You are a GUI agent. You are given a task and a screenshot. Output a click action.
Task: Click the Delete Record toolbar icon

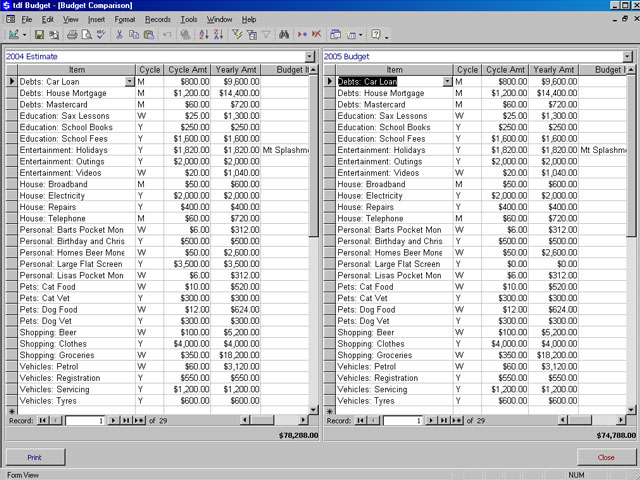point(316,35)
